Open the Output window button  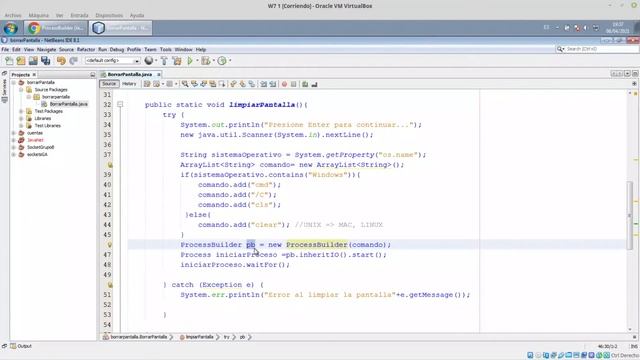pos(21,346)
